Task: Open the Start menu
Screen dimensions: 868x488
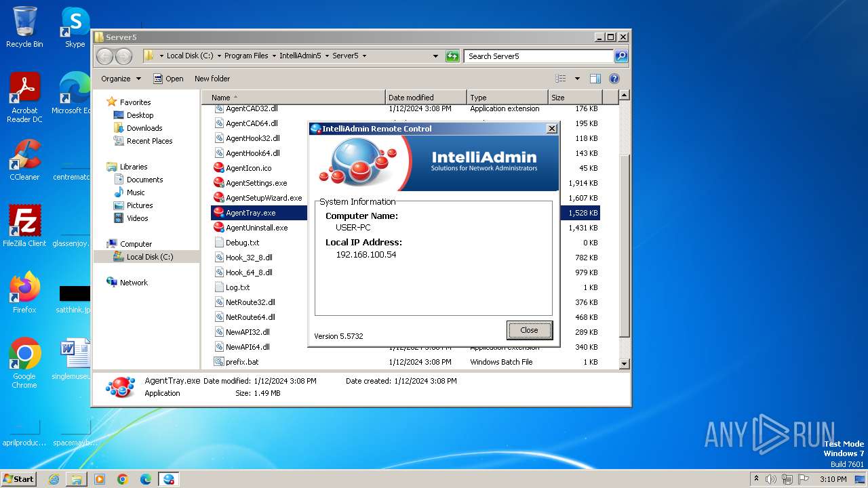Action: (19, 479)
